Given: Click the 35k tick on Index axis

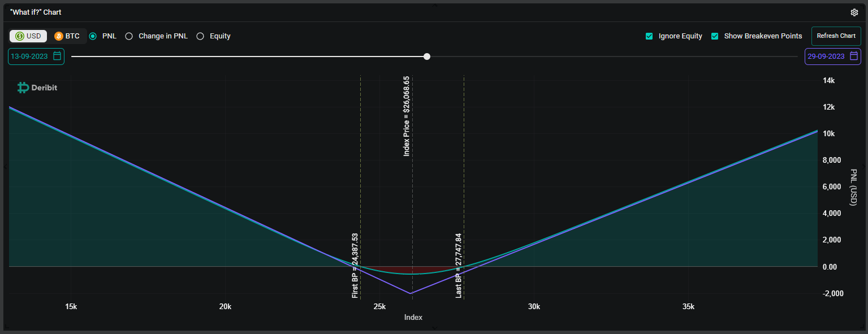Looking at the screenshot, I should [x=688, y=307].
